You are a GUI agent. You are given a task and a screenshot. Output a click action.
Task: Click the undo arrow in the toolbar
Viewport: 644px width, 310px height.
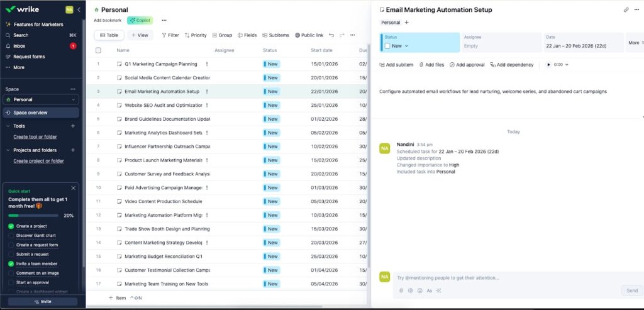pos(331,35)
